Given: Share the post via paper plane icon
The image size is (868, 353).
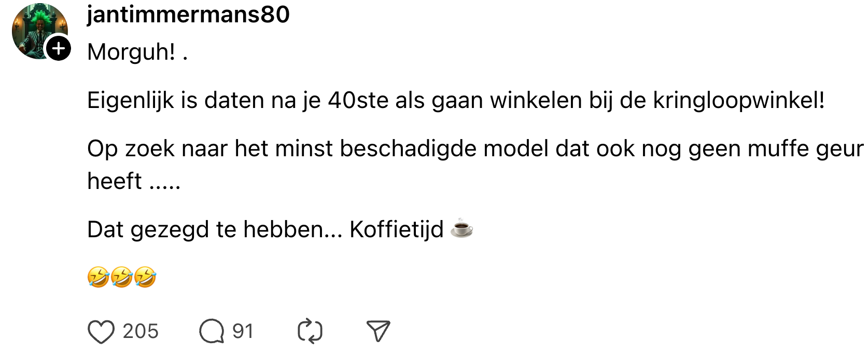Looking at the screenshot, I should pyautogui.click(x=378, y=331).
